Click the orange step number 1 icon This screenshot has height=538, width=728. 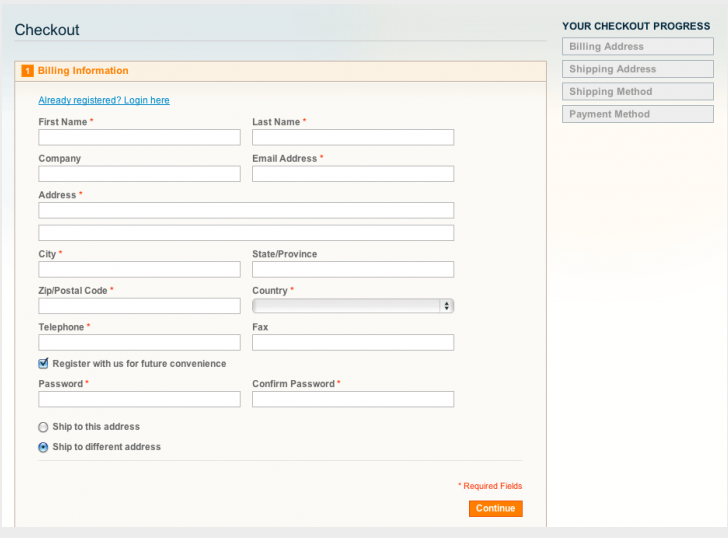tap(27, 71)
